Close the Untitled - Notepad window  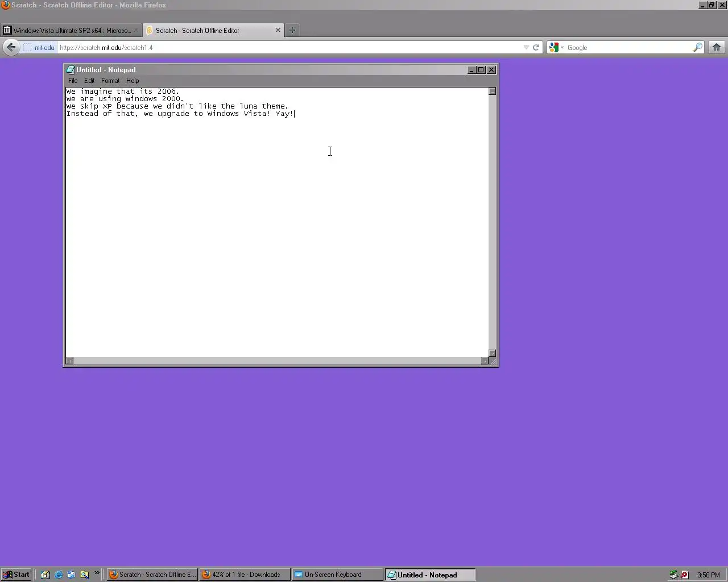coord(492,70)
